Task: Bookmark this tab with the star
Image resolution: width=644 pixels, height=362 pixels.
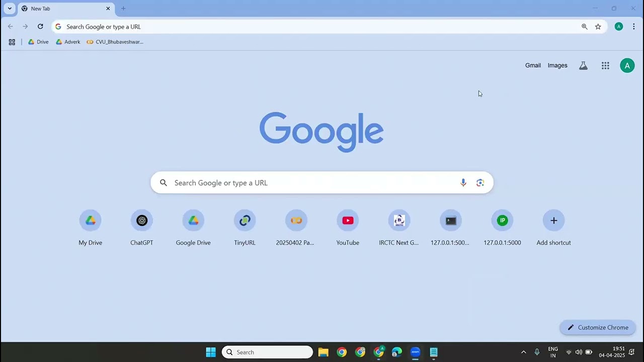Action: click(x=598, y=27)
